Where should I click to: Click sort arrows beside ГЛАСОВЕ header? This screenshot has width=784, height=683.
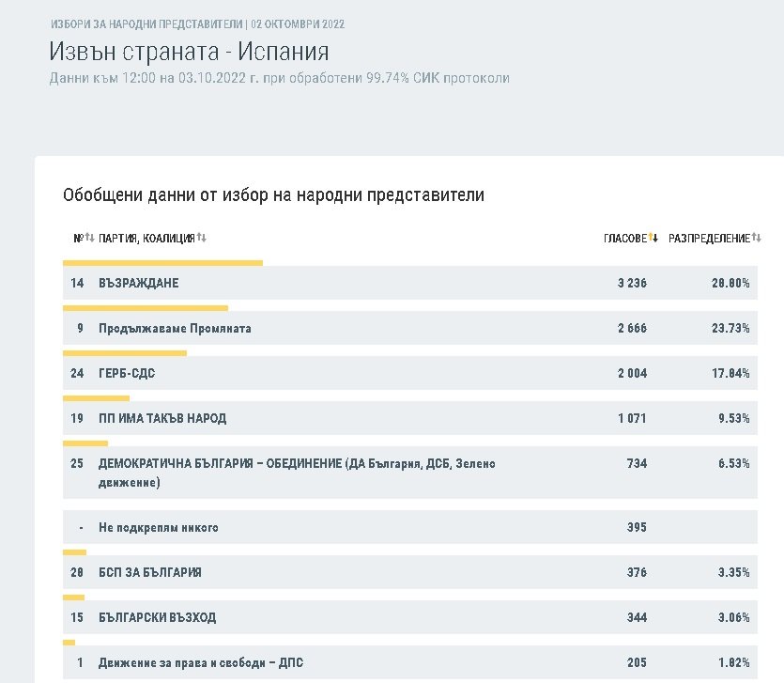click(654, 238)
